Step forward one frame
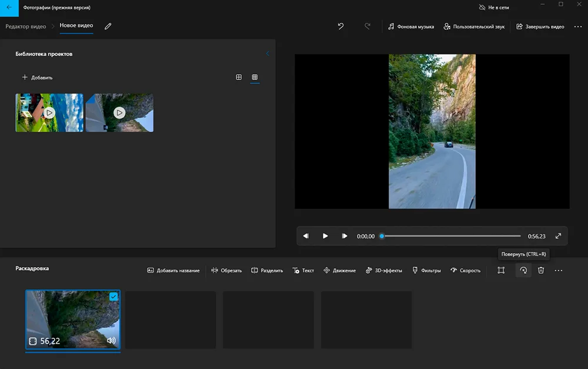588x369 pixels. 345,236
